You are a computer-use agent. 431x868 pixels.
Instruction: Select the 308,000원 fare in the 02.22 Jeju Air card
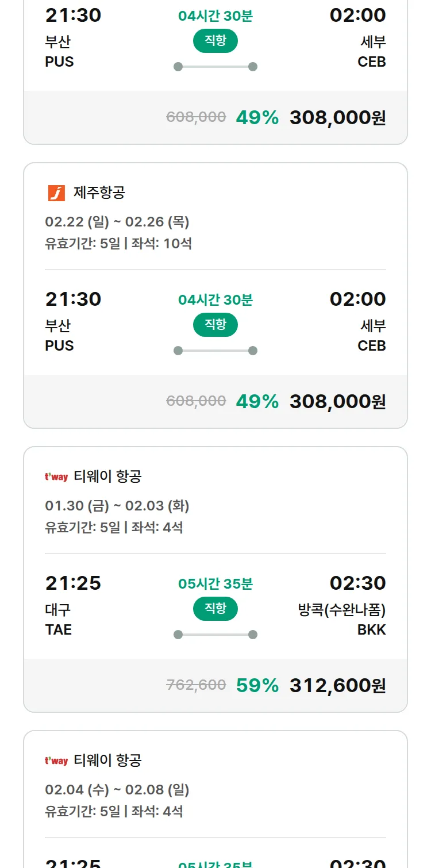(x=337, y=401)
